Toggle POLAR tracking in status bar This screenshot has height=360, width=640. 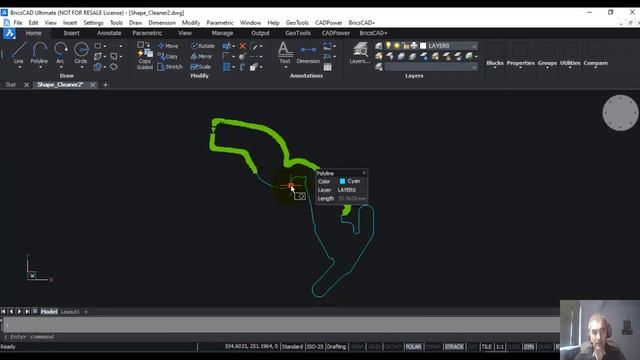413,347
